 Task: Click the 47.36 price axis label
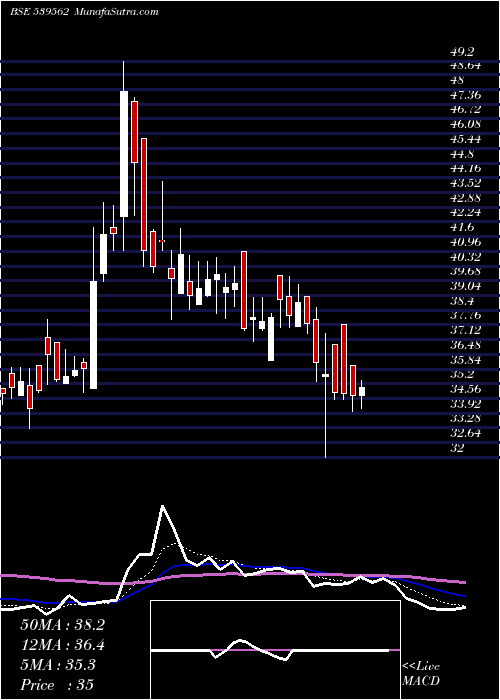465,95
